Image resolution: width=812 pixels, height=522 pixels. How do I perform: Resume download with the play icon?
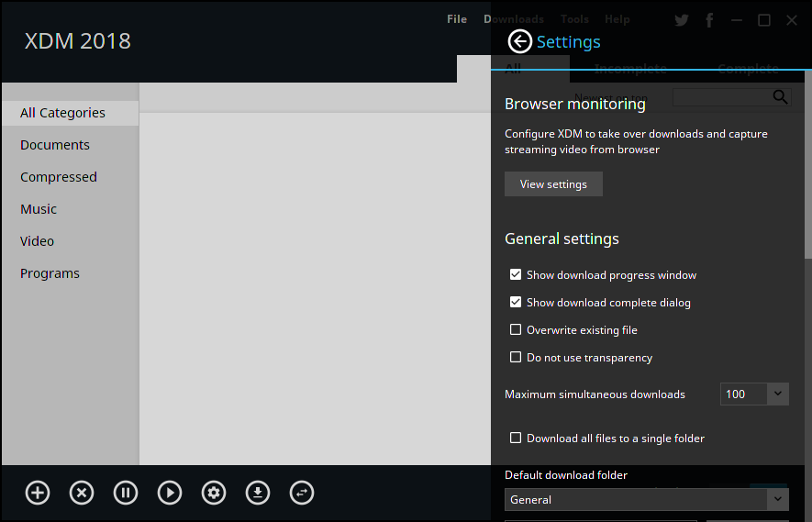click(170, 493)
